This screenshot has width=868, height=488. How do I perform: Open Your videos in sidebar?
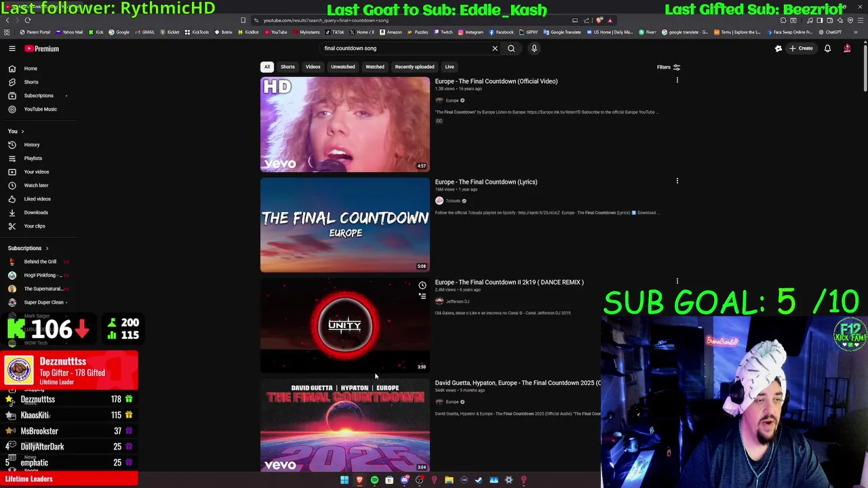click(x=37, y=171)
